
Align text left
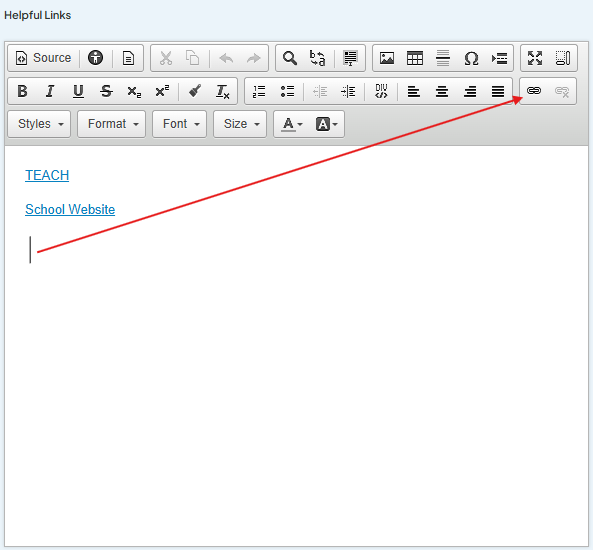414,91
